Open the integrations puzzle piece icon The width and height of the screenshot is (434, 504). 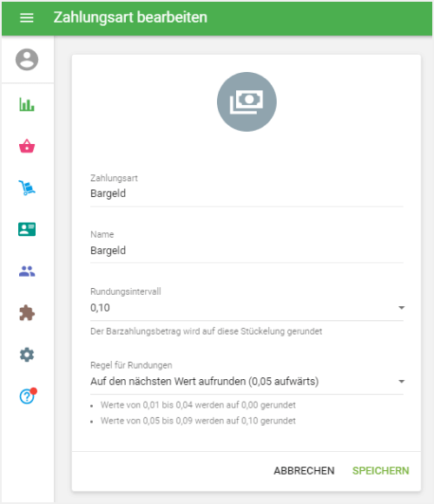tap(27, 313)
